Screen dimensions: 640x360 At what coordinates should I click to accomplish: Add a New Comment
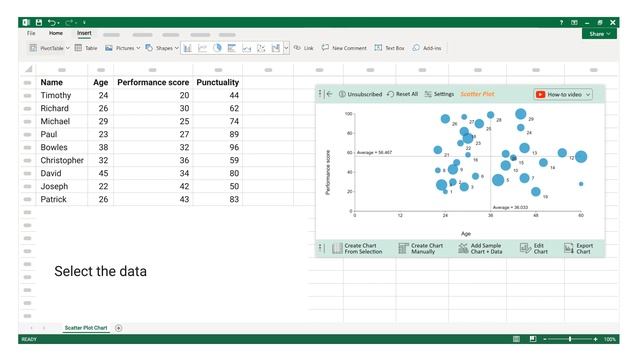point(344,48)
